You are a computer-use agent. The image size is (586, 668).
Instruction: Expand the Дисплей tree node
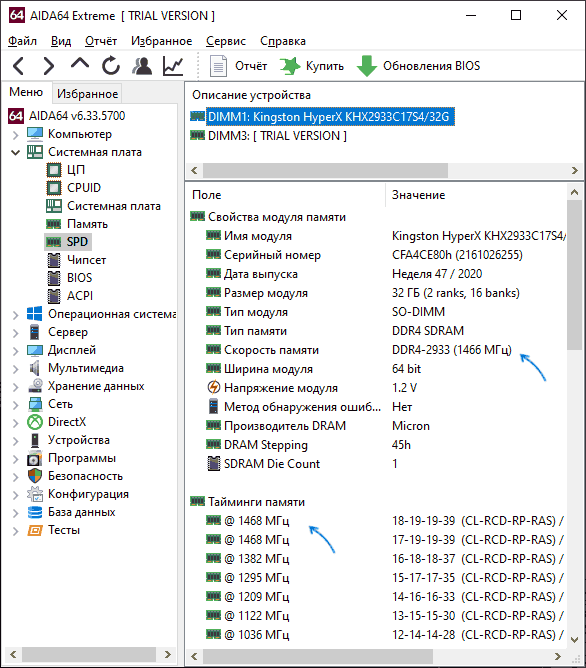click(15, 351)
